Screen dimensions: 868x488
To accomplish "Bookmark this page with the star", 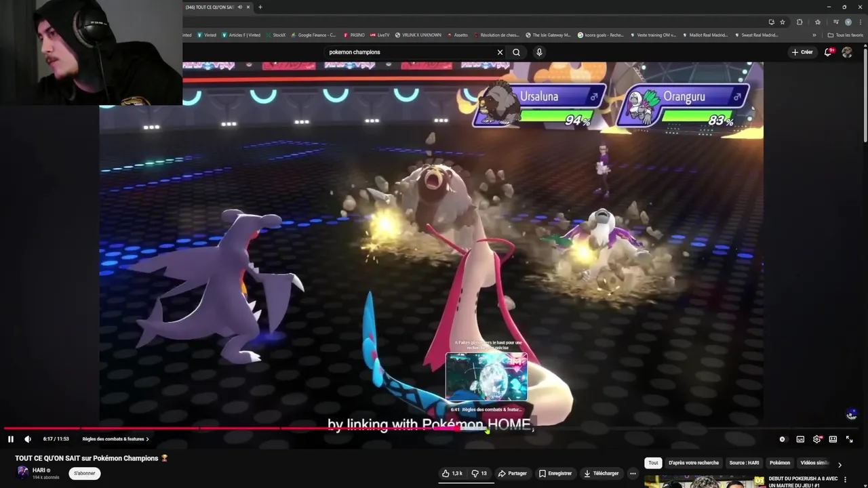I will pyautogui.click(x=783, y=22).
